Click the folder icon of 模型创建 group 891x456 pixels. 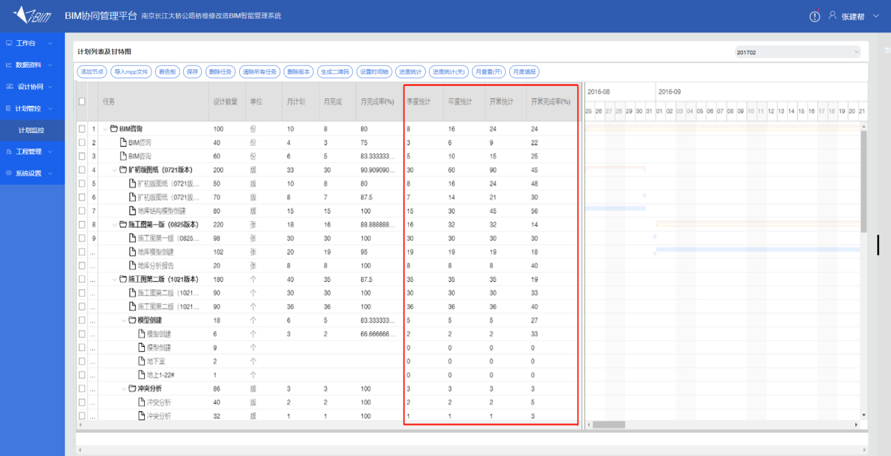(132, 320)
